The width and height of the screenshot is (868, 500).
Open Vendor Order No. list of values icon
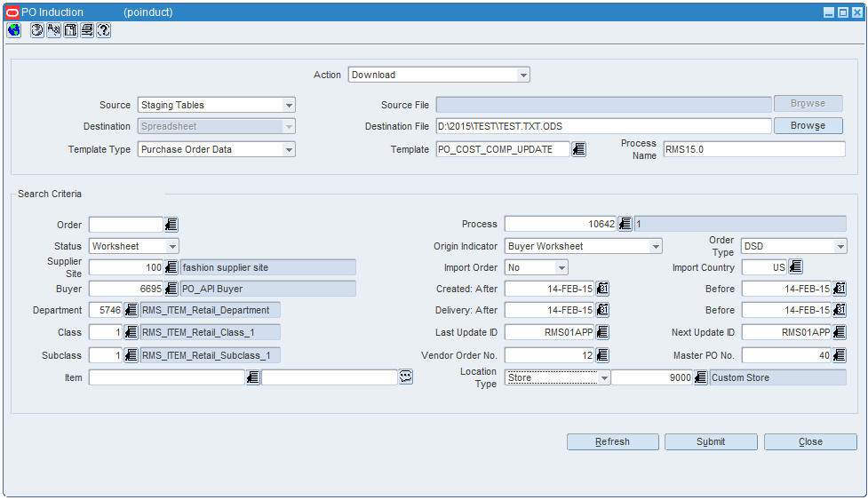[x=602, y=355]
